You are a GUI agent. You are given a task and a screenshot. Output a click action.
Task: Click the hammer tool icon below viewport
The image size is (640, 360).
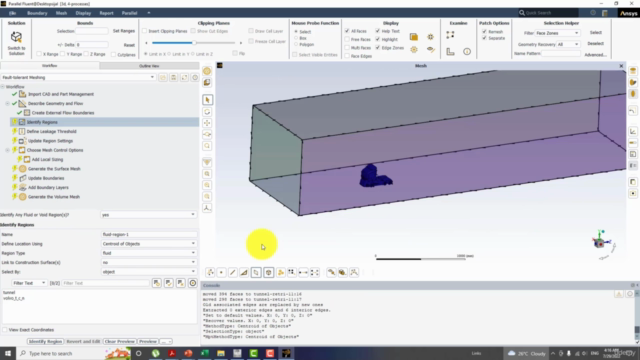click(x=331, y=272)
